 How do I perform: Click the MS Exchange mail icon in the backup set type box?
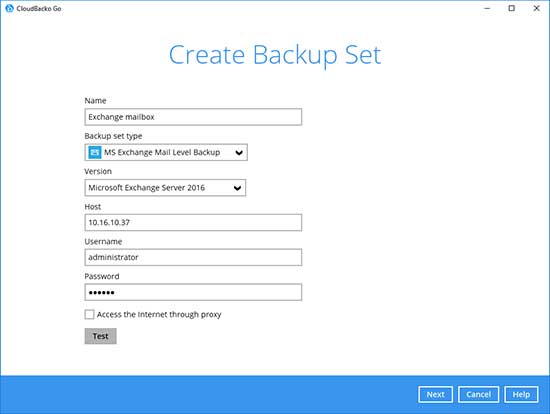tap(94, 152)
